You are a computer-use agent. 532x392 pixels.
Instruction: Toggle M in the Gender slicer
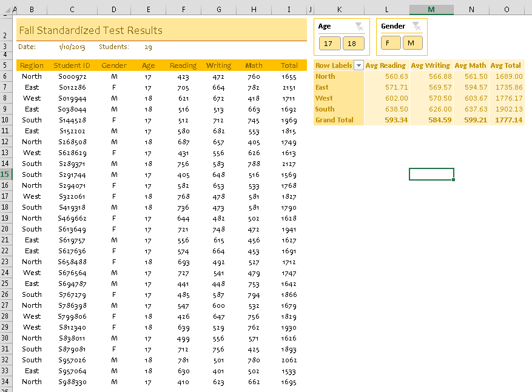(x=412, y=43)
